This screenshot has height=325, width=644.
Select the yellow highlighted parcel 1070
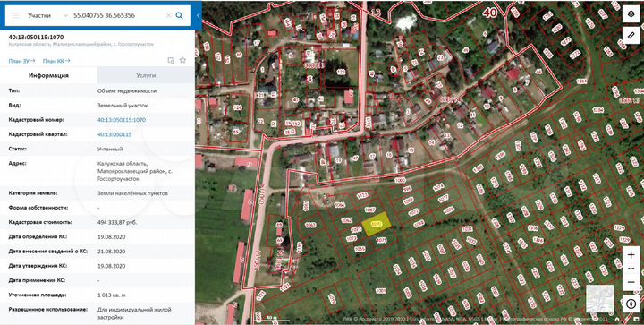(376, 225)
